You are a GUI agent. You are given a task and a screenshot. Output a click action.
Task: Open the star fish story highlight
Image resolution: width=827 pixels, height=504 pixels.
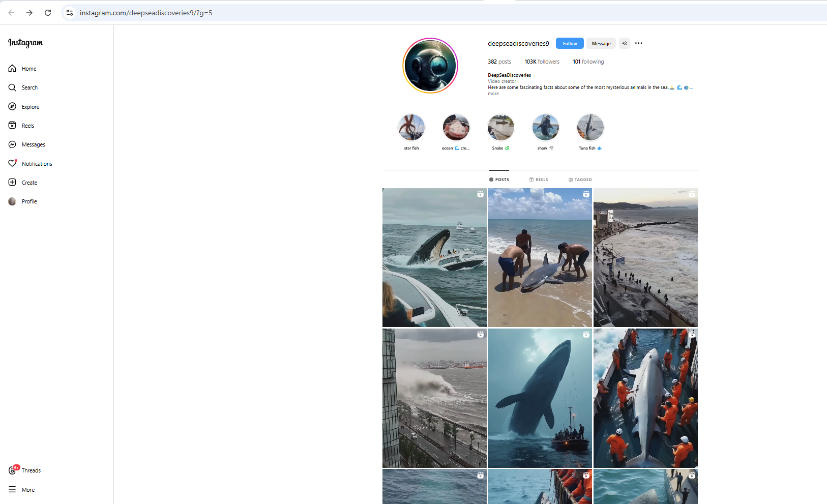coord(411,128)
